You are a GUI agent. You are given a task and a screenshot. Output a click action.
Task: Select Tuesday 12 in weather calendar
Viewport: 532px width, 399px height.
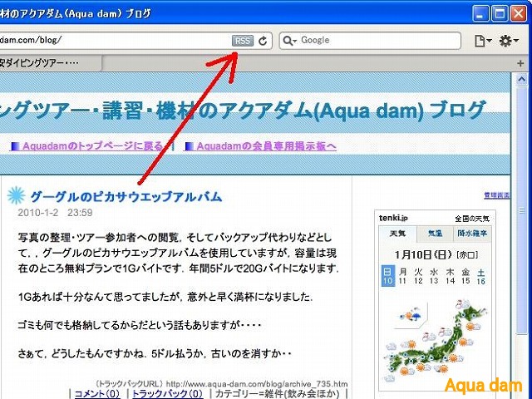point(418,276)
